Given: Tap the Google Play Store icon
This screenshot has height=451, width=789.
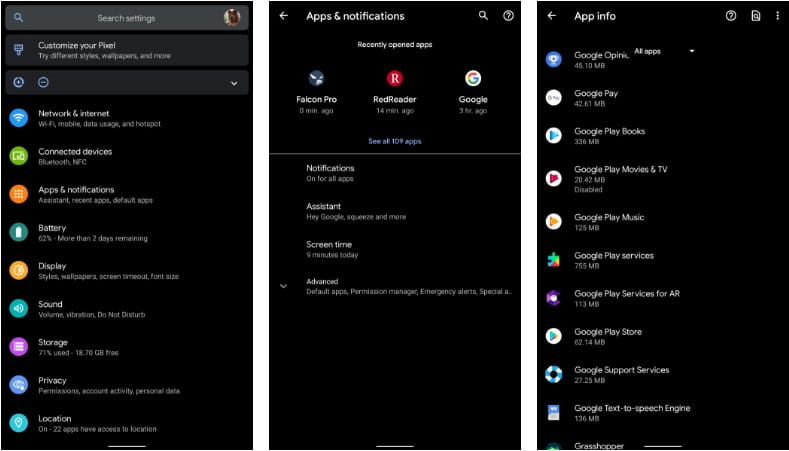Looking at the screenshot, I should pyautogui.click(x=554, y=336).
